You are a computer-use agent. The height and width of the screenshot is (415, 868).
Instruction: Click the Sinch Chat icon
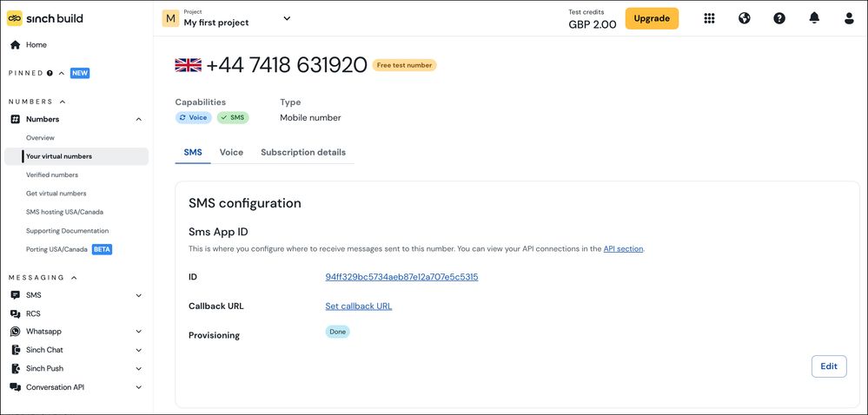(16, 350)
